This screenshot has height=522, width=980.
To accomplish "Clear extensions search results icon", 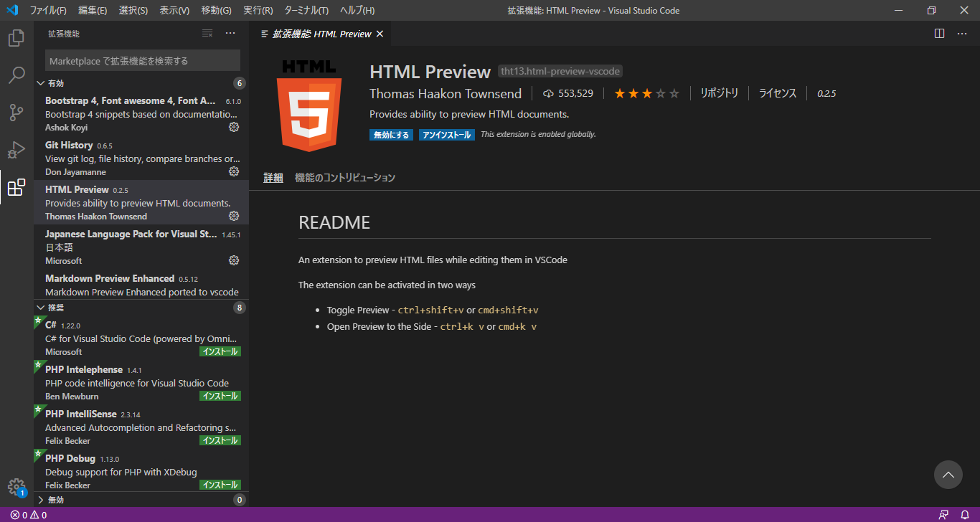I will (x=207, y=33).
